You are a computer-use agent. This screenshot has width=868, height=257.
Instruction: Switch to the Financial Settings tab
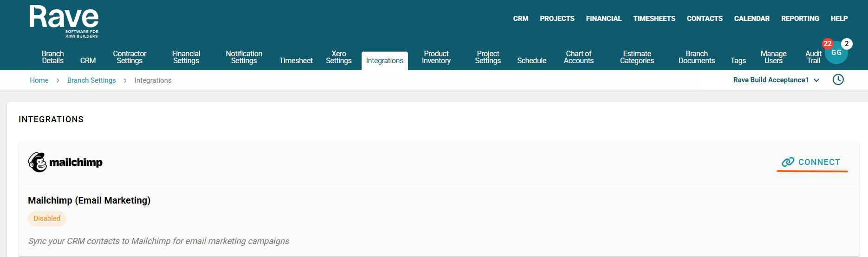(186, 57)
